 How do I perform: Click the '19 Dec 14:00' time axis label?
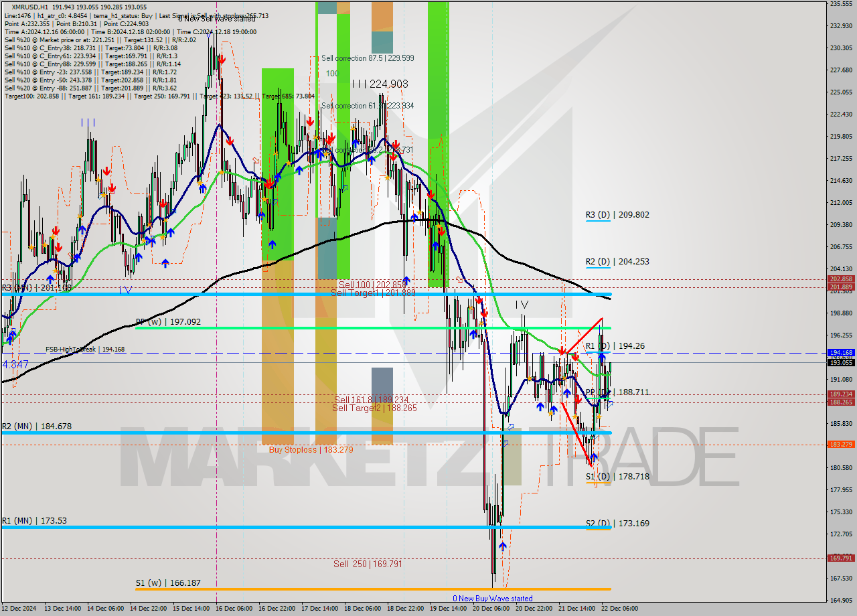point(448,609)
